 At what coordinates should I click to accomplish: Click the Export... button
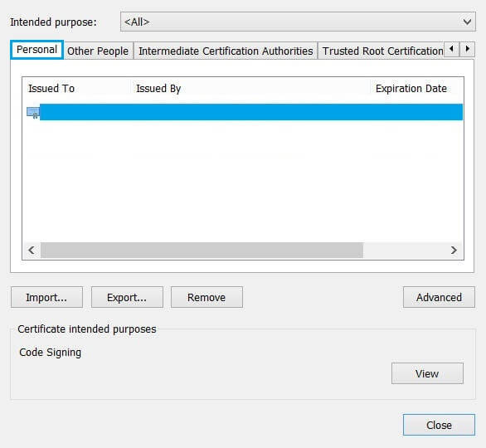[127, 297]
